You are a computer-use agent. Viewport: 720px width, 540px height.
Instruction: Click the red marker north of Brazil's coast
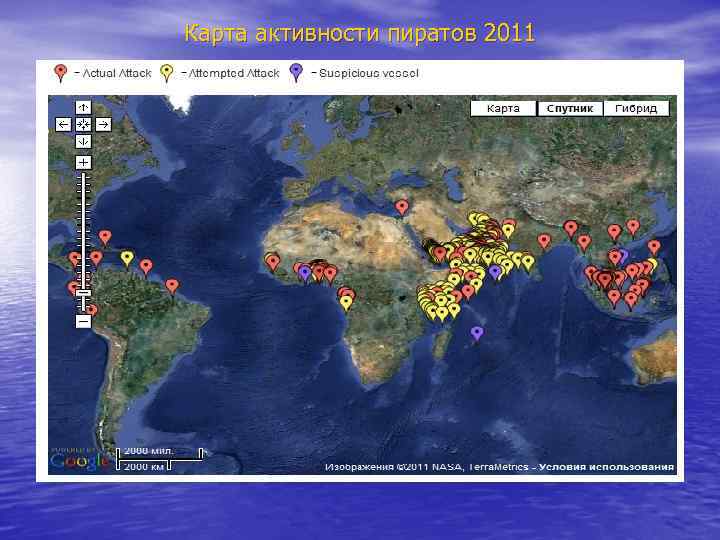172,286
